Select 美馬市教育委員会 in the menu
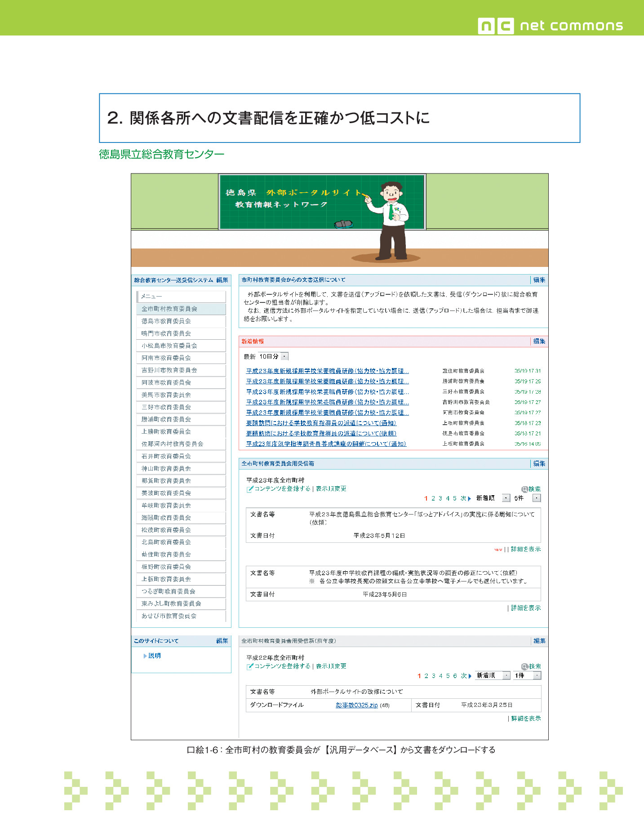This screenshot has width=644, height=821. pos(181,395)
